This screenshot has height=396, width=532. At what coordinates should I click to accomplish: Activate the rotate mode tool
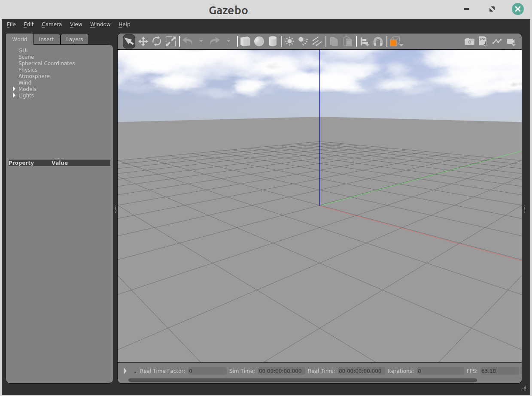157,42
